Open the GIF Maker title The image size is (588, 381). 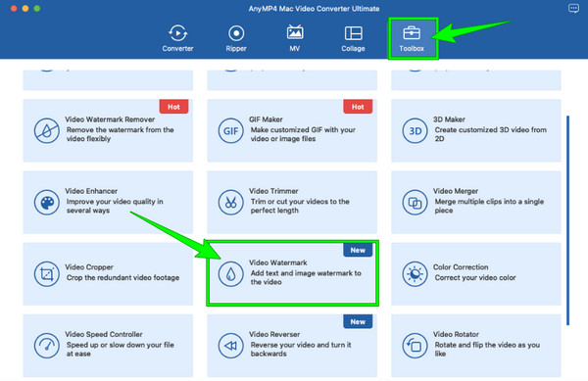point(266,119)
